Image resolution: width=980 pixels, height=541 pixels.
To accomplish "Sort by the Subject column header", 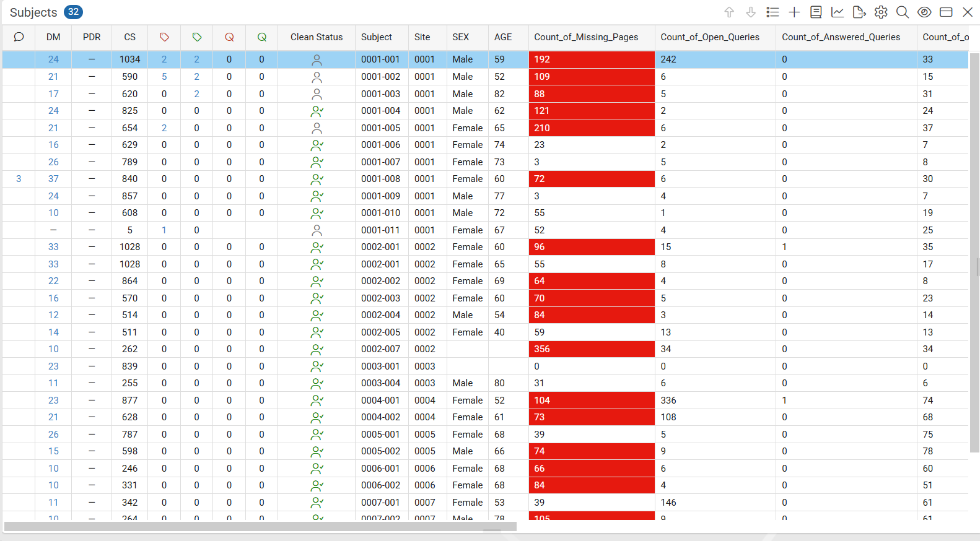I will pos(377,37).
